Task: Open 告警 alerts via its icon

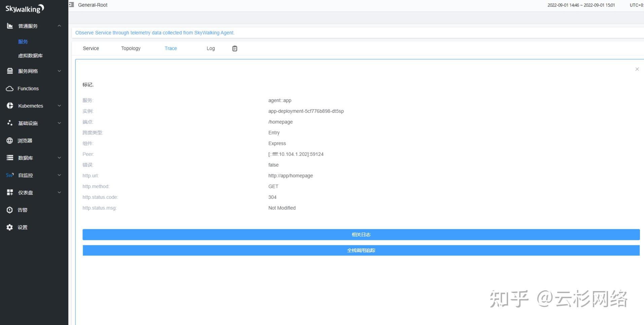Action: tap(9, 210)
